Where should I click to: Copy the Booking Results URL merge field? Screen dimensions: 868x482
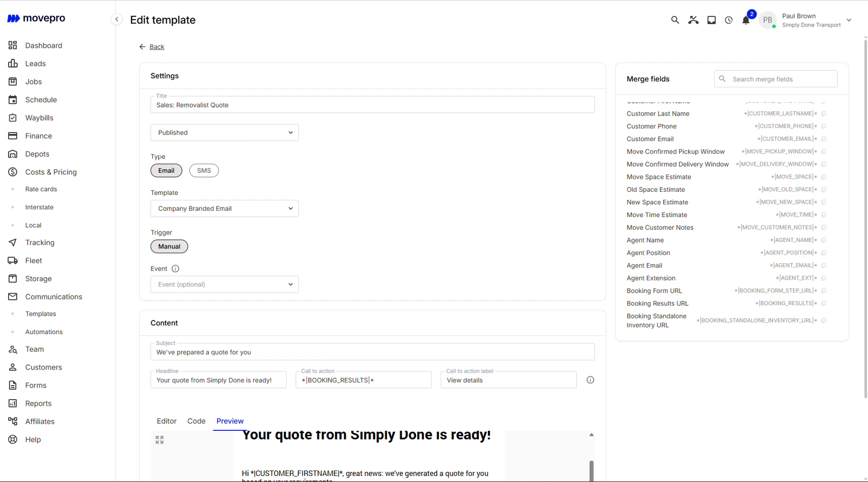click(x=824, y=303)
